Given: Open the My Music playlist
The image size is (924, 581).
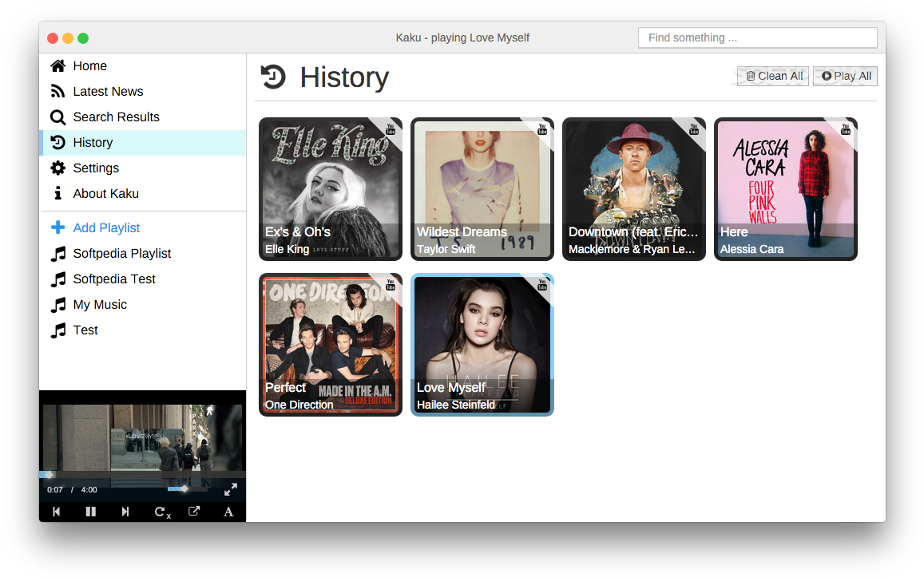Looking at the screenshot, I should [99, 304].
